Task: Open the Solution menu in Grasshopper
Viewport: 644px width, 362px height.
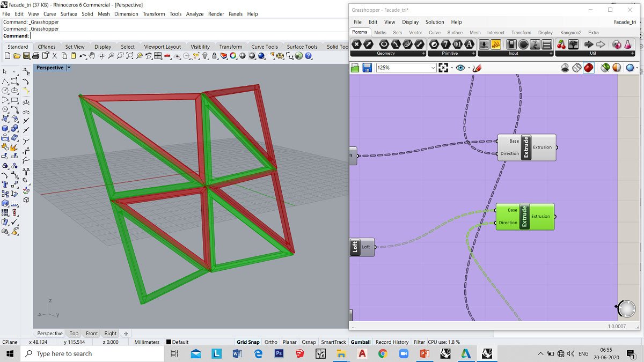Action: [434, 22]
